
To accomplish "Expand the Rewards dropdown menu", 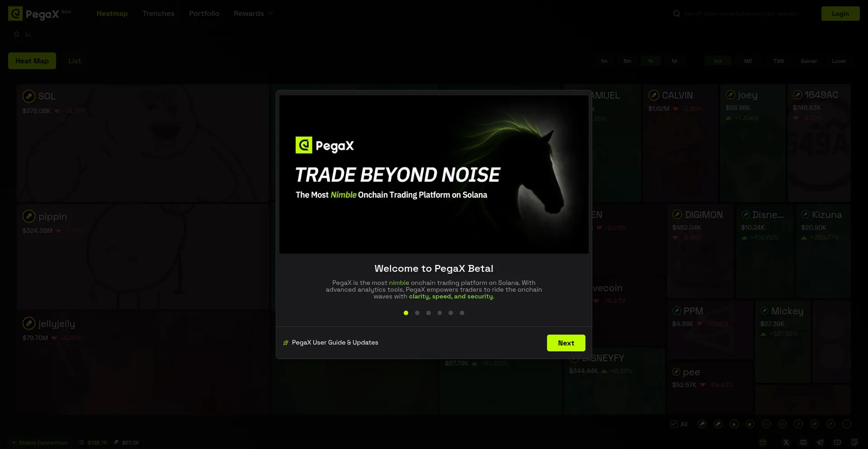I will [253, 14].
